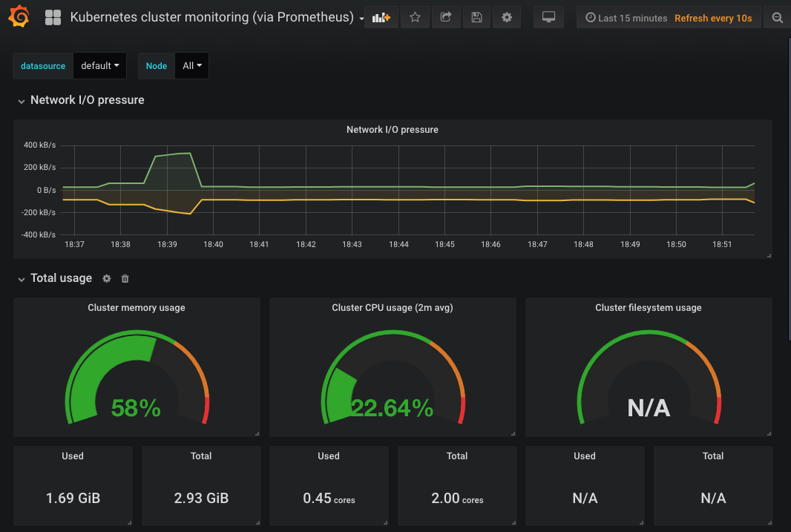Screen dimensions: 791x532
Task: Click the datasource variable label
Action: (x=42, y=65)
